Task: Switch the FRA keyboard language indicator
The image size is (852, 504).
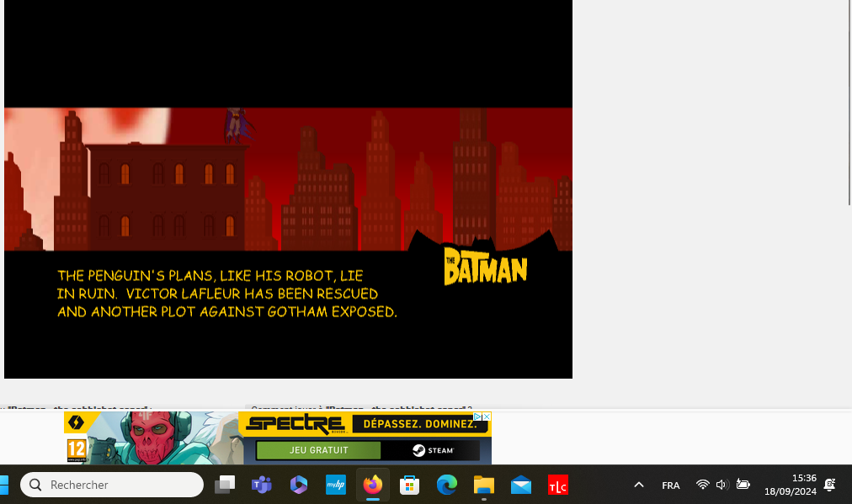Action: (x=671, y=485)
